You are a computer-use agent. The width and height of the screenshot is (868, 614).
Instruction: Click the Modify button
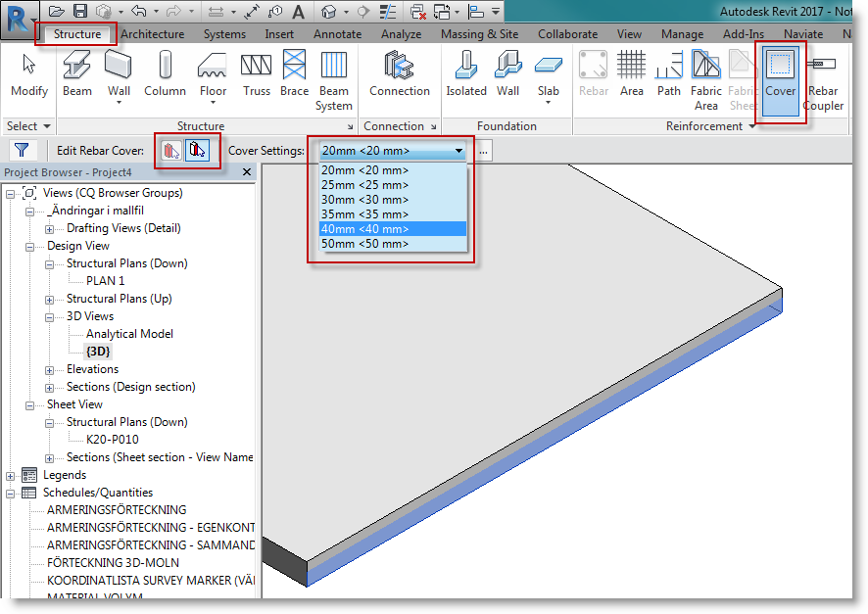pos(28,73)
